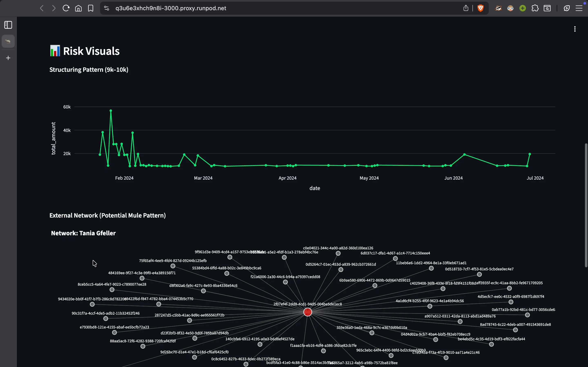Add new sidebar item with plus
Viewport: 588px width, 367px height.
8,58
